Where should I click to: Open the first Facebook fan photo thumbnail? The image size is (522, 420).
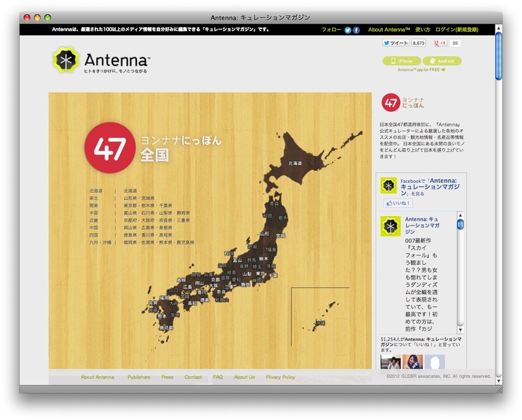click(390, 362)
